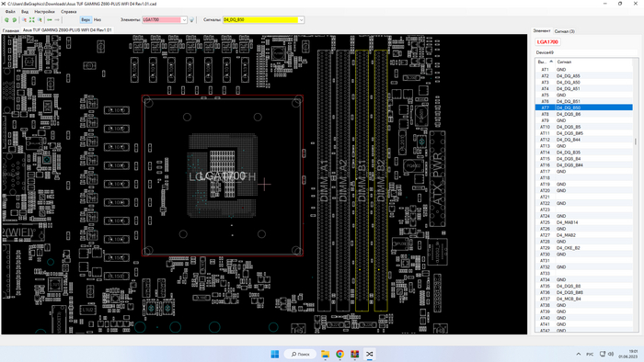
Task: Click the gray forward arrow toolbar icon
Action: pyautogui.click(x=57, y=19)
